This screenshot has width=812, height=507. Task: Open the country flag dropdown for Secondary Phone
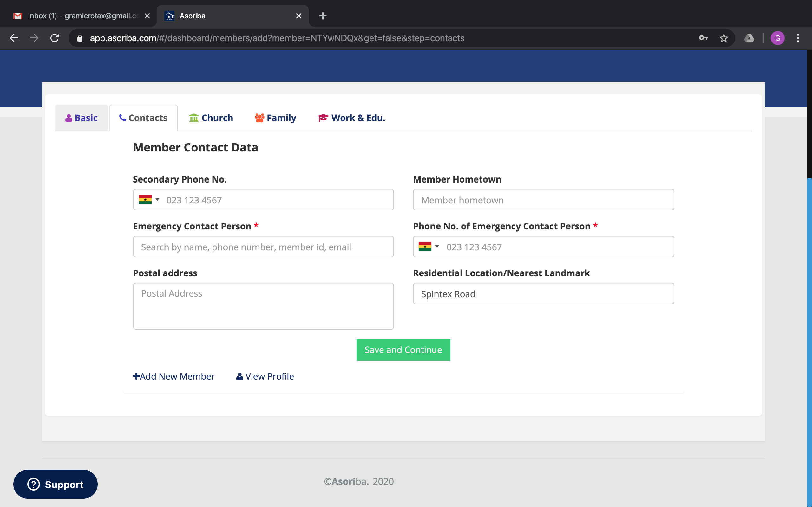(149, 200)
